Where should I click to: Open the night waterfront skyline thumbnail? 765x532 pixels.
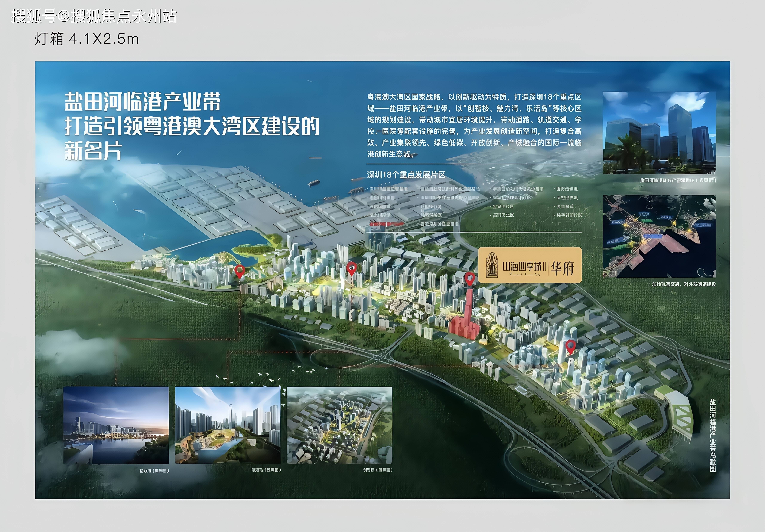(x=116, y=425)
